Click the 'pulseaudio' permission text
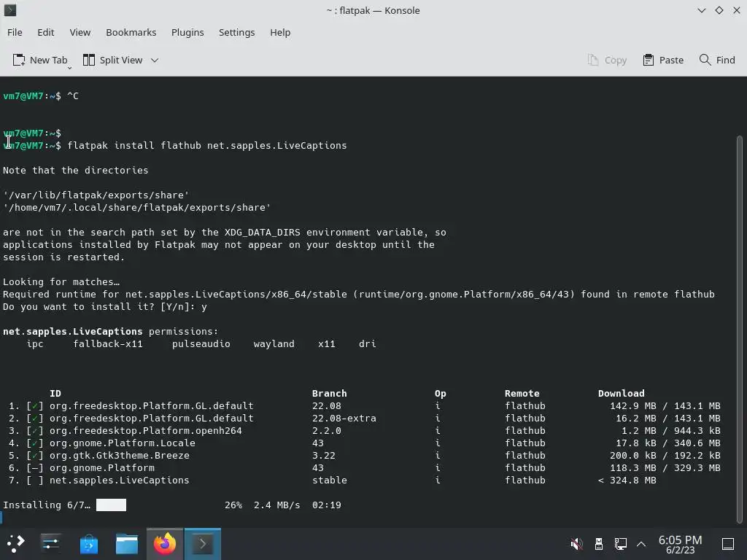The height and width of the screenshot is (560, 747). coord(201,344)
